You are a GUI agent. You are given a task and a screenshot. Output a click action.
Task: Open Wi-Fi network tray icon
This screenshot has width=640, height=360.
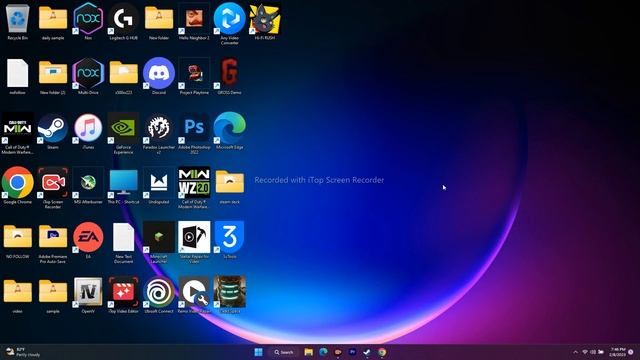pos(585,352)
